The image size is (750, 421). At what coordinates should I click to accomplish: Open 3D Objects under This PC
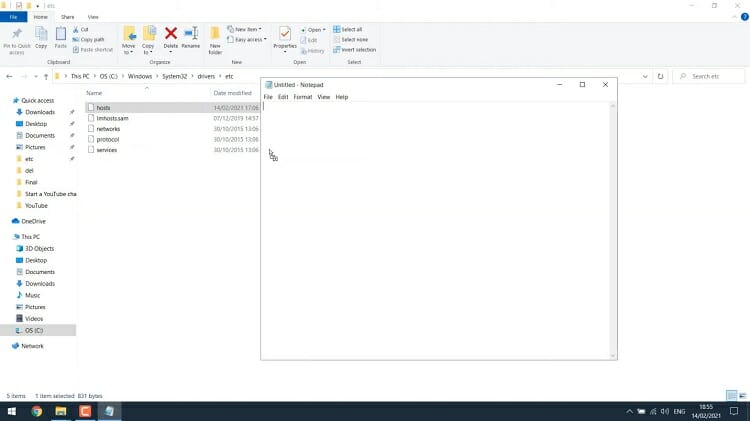[x=39, y=248]
